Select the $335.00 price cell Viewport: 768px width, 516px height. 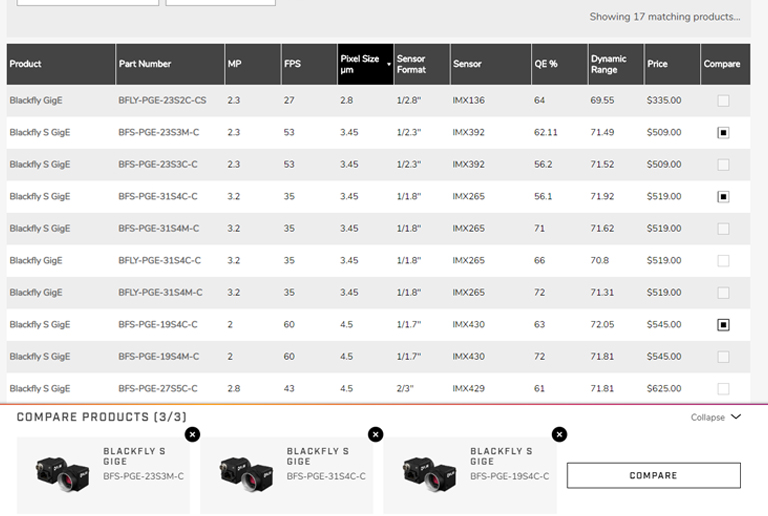664,100
